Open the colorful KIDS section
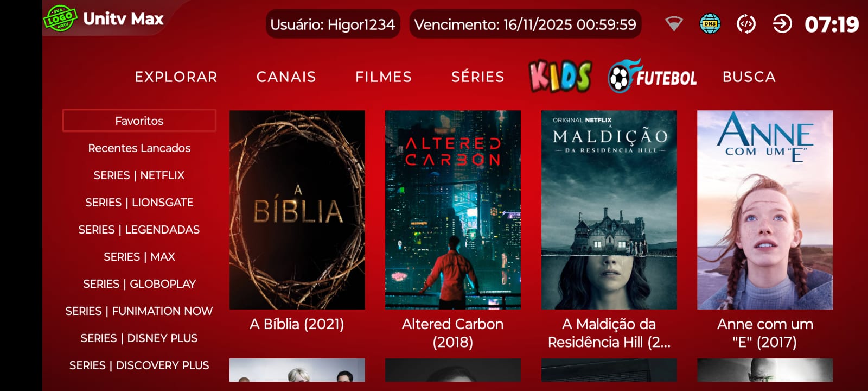The image size is (868, 391). tap(560, 77)
